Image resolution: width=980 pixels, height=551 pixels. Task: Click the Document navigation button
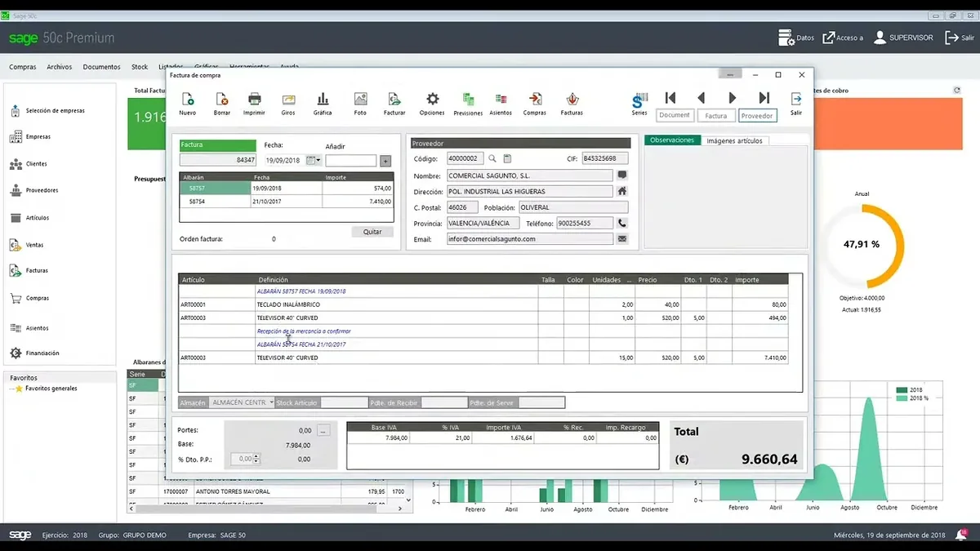click(675, 116)
